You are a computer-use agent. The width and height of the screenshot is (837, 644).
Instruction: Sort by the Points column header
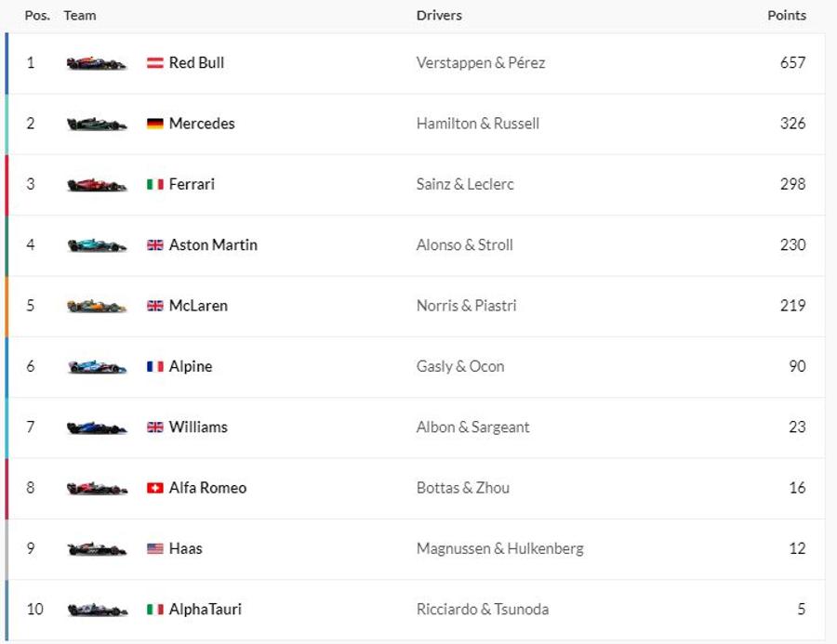(x=787, y=16)
